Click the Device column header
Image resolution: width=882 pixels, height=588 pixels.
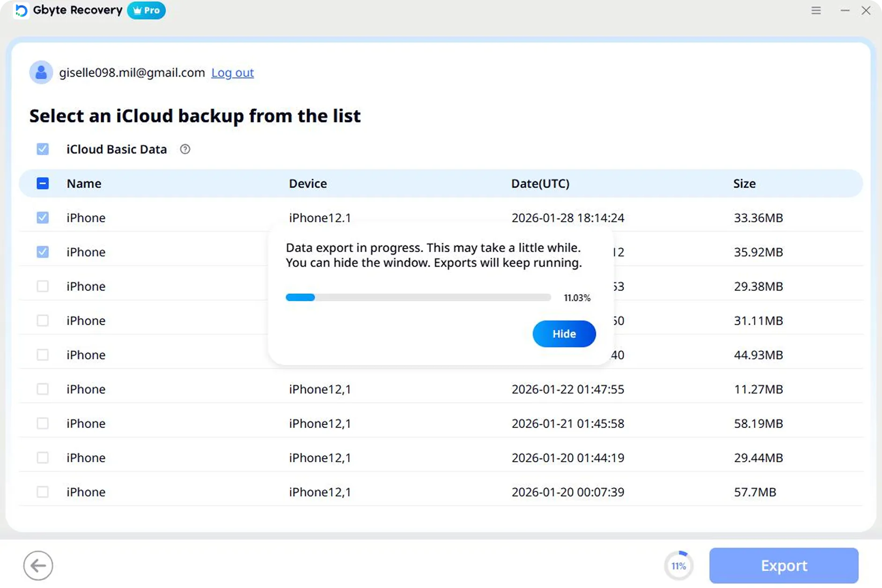click(x=308, y=183)
